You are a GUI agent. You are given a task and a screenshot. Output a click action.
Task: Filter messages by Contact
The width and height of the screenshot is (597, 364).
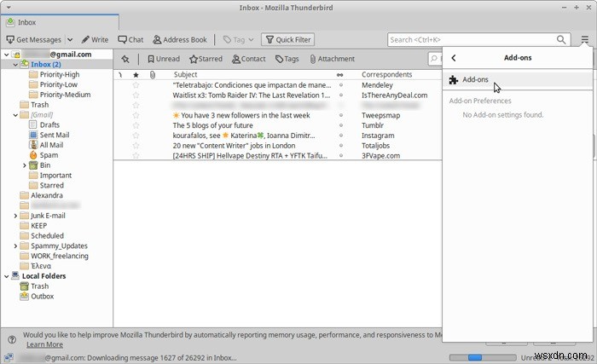click(x=249, y=59)
